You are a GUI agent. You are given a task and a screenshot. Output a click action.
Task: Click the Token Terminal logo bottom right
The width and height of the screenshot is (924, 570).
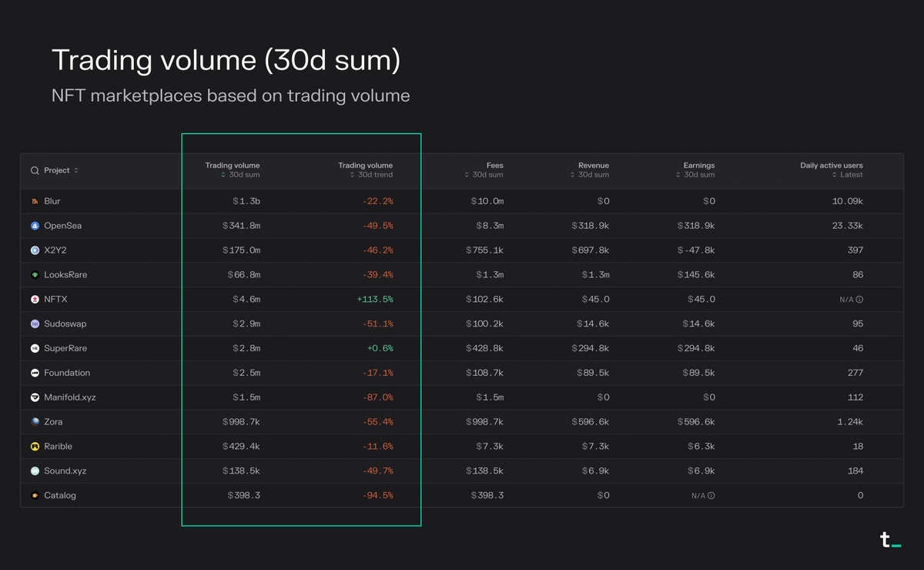click(889, 540)
